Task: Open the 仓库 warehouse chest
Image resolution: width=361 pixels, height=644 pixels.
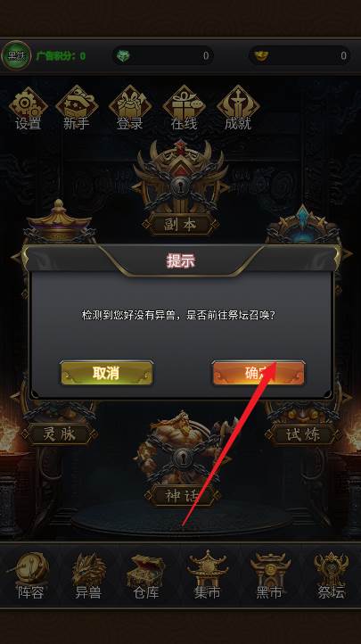Action: coord(145,575)
